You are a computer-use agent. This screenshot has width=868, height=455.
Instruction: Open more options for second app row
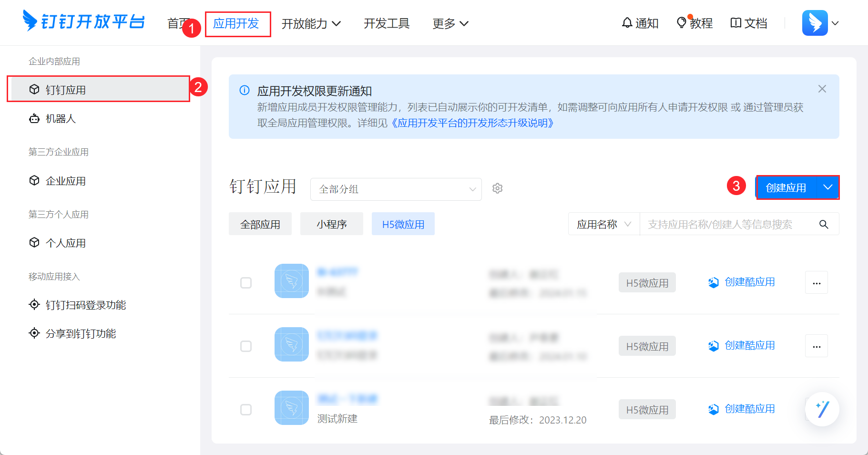point(817,346)
